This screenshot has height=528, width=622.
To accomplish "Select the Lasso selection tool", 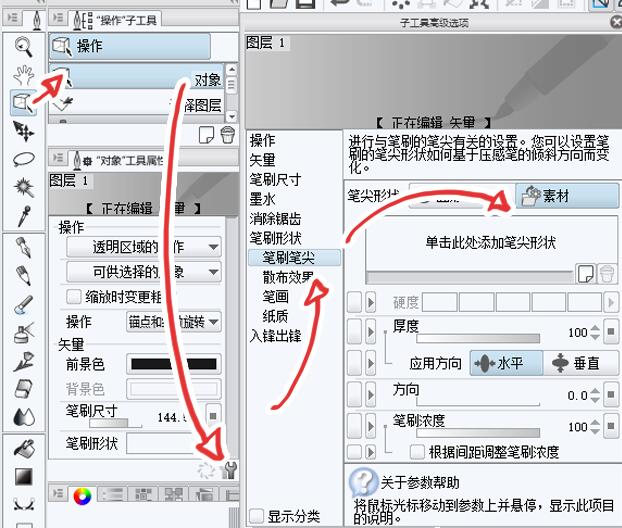I will click(x=24, y=159).
